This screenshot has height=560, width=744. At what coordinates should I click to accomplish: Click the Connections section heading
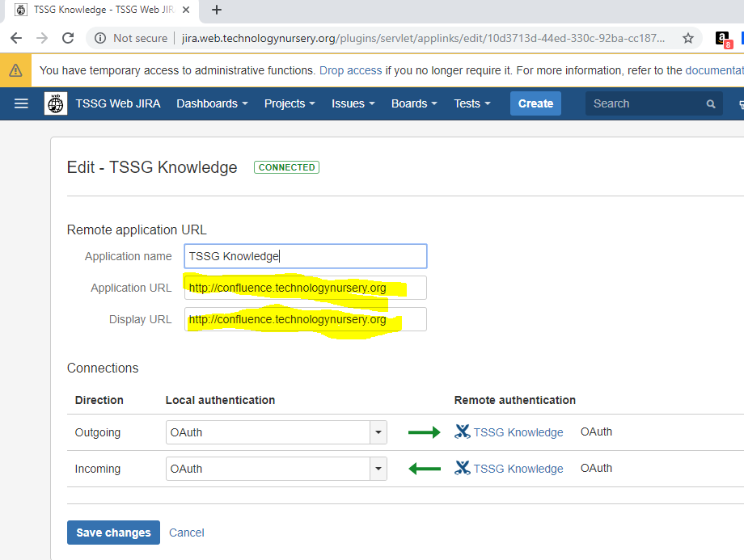(103, 368)
